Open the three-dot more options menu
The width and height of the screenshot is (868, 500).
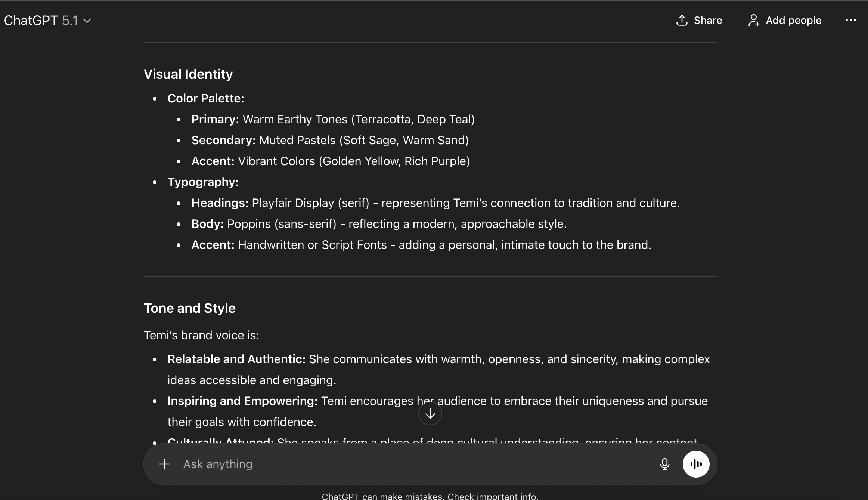click(x=850, y=20)
